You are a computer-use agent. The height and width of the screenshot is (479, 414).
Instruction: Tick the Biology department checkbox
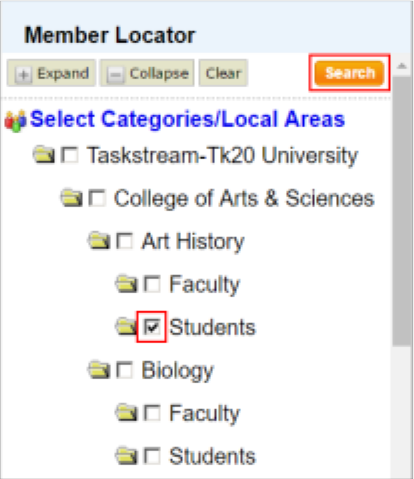coord(125,370)
